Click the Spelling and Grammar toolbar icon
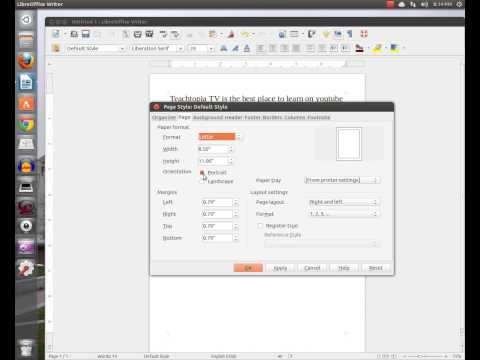Screen dimensions: 480x360 (163, 34)
